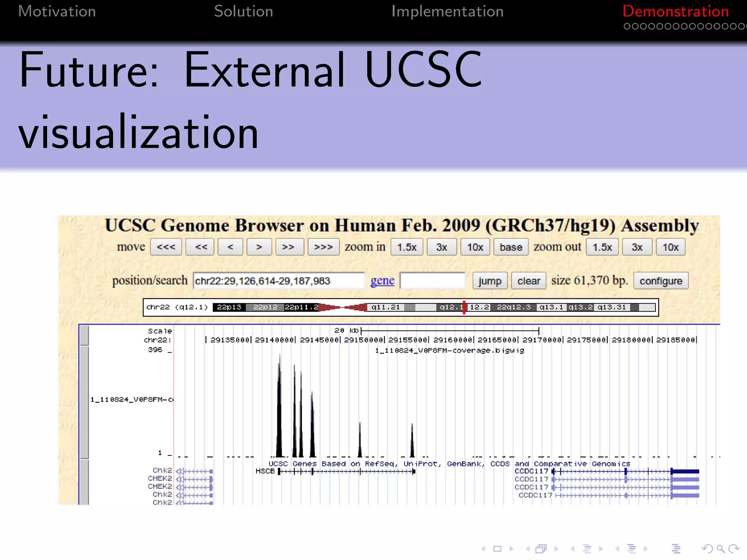Click the 1_110824_V0P8FM-coverage.bigwig track title
The height and width of the screenshot is (560, 747).
[450, 350]
